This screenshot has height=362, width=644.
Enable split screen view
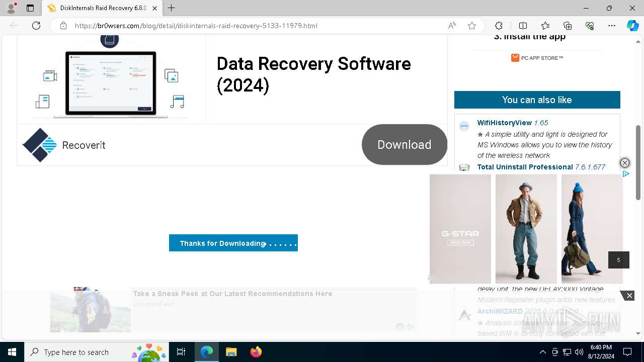pyautogui.click(x=523, y=26)
